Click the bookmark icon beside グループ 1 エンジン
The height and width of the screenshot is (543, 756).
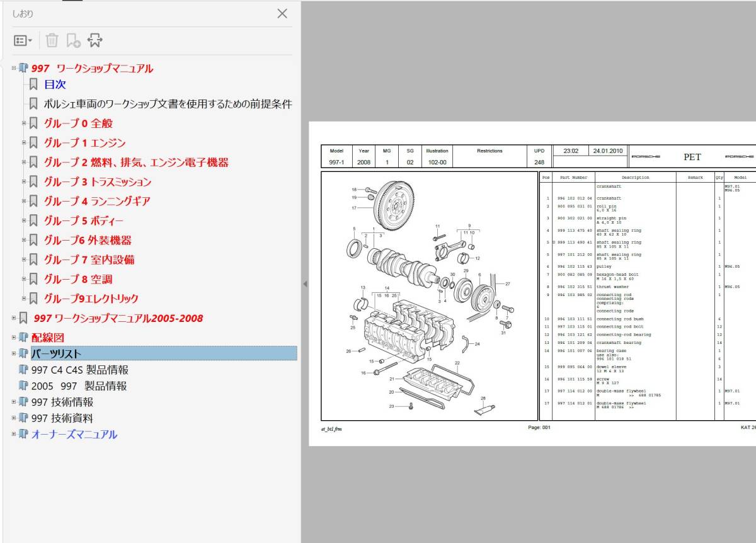[x=33, y=143]
